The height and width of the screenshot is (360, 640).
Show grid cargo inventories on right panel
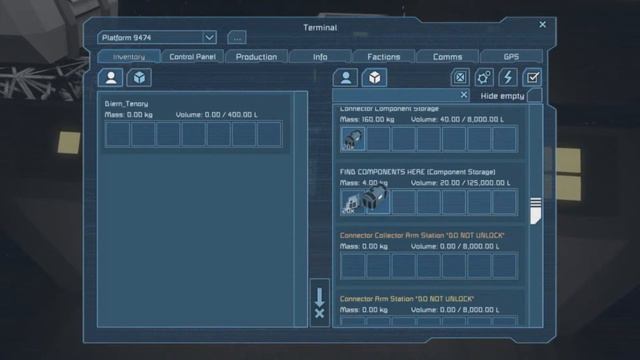point(374,78)
